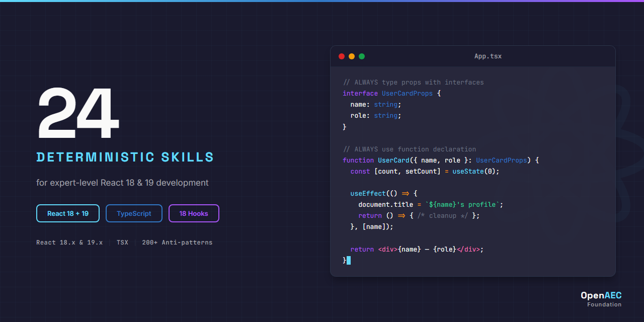Click the blinking cursor after the closing brace
The image size is (644, 322).
tap(349, 260)
